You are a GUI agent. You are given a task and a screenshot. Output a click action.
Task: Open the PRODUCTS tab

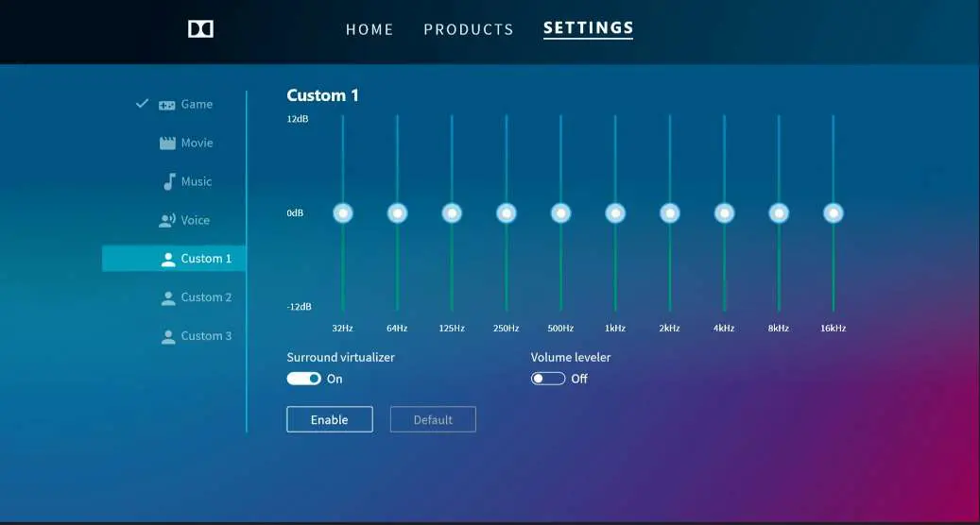[468, 29]
